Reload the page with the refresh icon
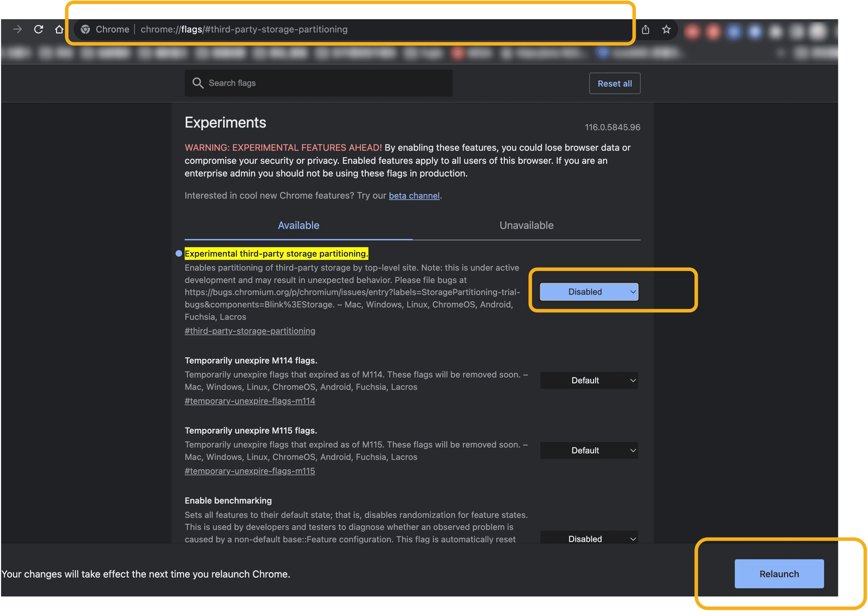Image resolution: width=868 pixels, height=611 pixels. [x=38, y=29]
